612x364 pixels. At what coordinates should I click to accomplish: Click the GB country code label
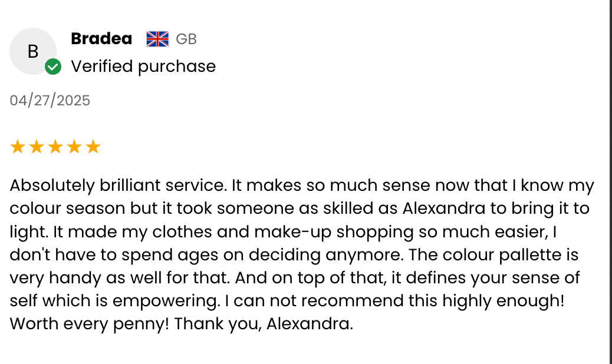point(186,39)
